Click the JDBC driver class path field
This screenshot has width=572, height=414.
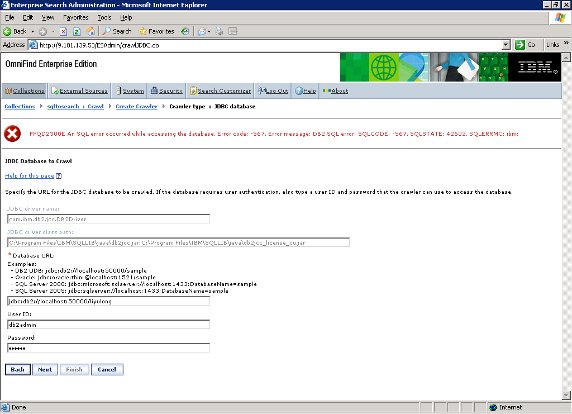[x=178, y=242]
